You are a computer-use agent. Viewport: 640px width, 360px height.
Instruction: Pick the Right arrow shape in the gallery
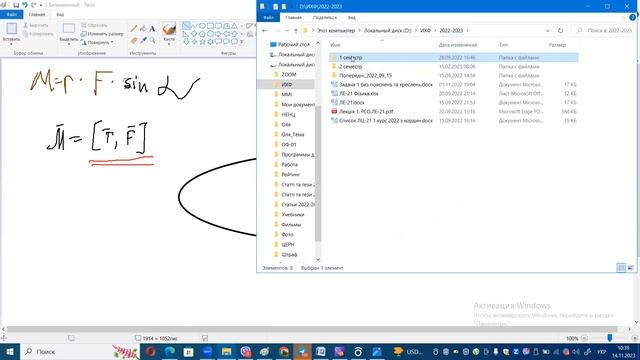tap(218, 34)
